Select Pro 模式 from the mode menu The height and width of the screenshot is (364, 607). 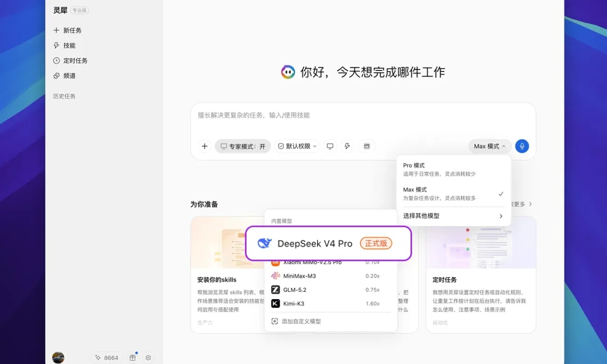coord(453,169)
